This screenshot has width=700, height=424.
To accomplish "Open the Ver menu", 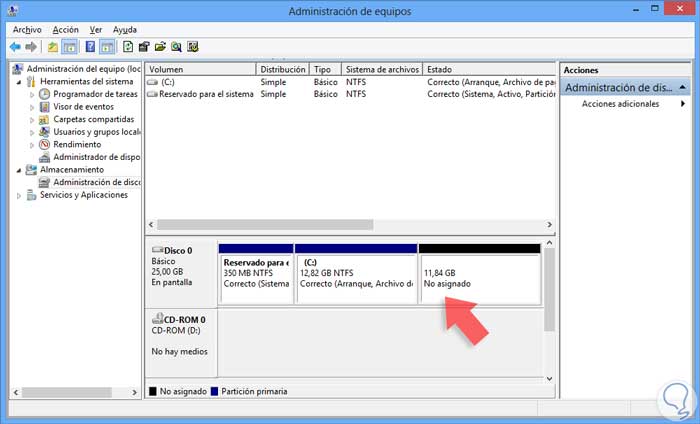I will (x=96, y=29).
